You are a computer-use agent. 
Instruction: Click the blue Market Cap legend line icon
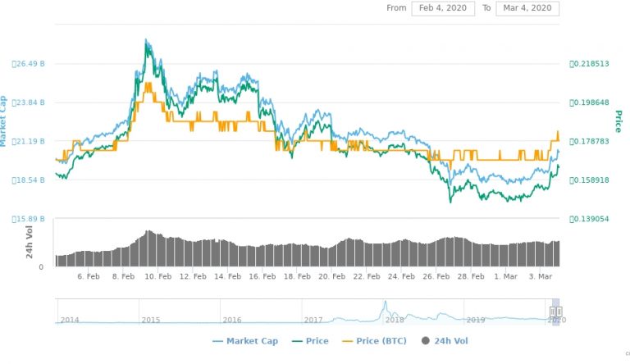pyautogui.click(x=217, y=342)
